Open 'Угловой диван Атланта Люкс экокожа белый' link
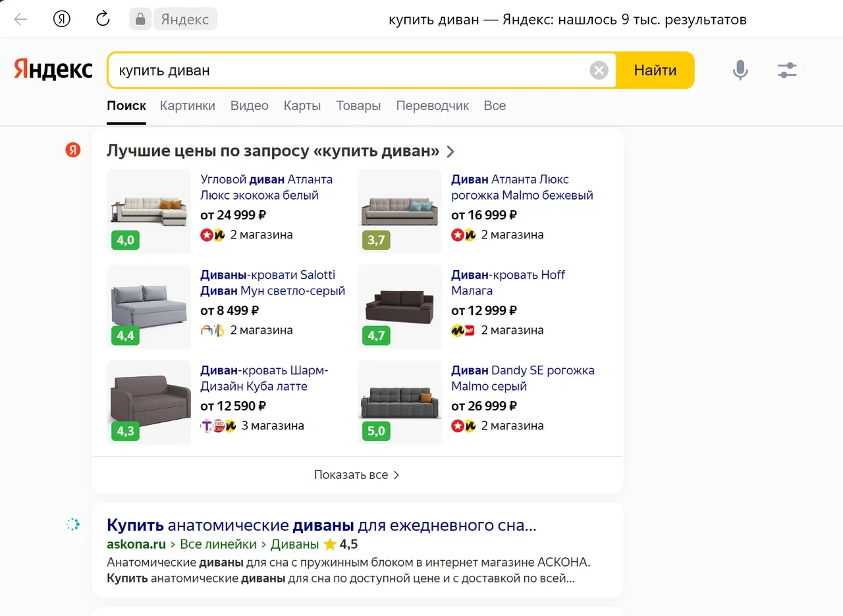 [267, 187]
